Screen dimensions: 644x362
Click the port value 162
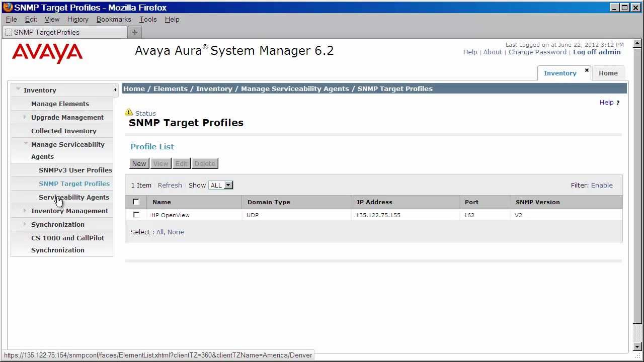pos(469,215)
